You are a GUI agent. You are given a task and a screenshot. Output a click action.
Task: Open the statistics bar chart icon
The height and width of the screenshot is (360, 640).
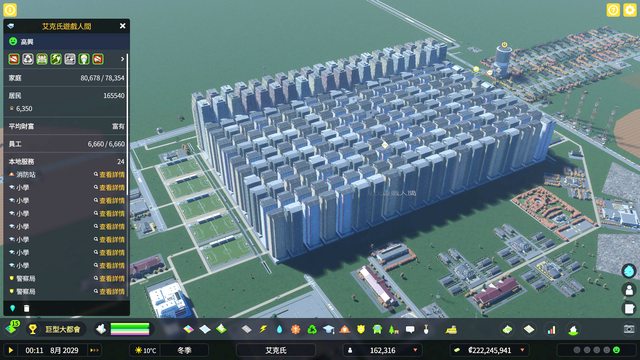click(551, 329)
